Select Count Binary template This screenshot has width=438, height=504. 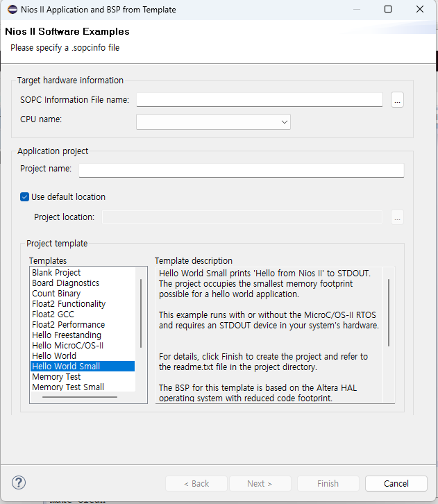83,294
